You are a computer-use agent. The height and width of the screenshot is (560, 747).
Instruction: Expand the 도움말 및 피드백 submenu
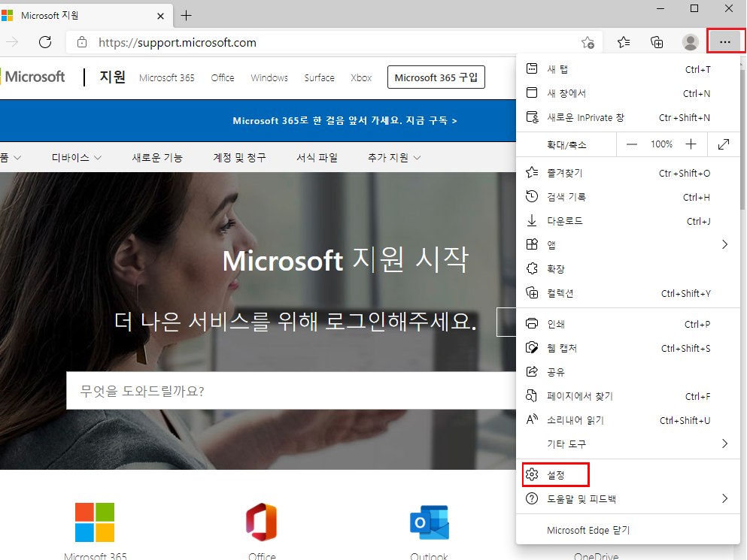(628, 498)
